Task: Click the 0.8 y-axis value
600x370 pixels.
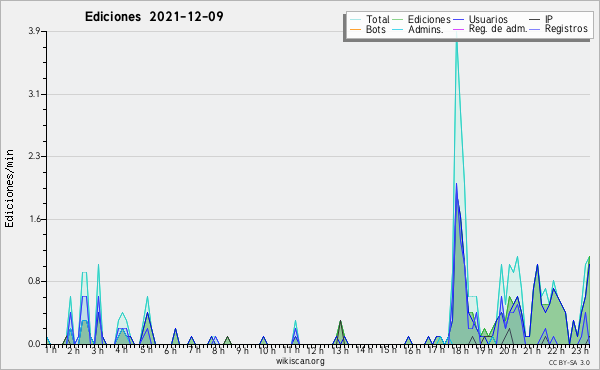Action: click(x=35, y=281)
